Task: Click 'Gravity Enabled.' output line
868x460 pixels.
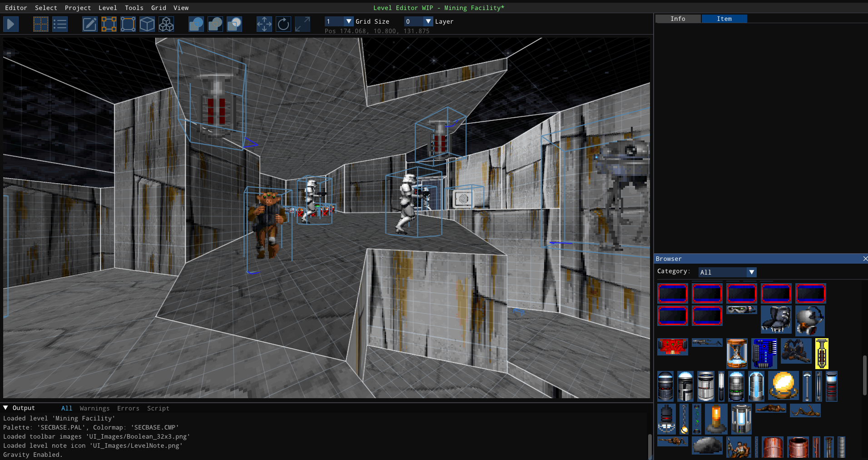Action: tap(33, 455)
